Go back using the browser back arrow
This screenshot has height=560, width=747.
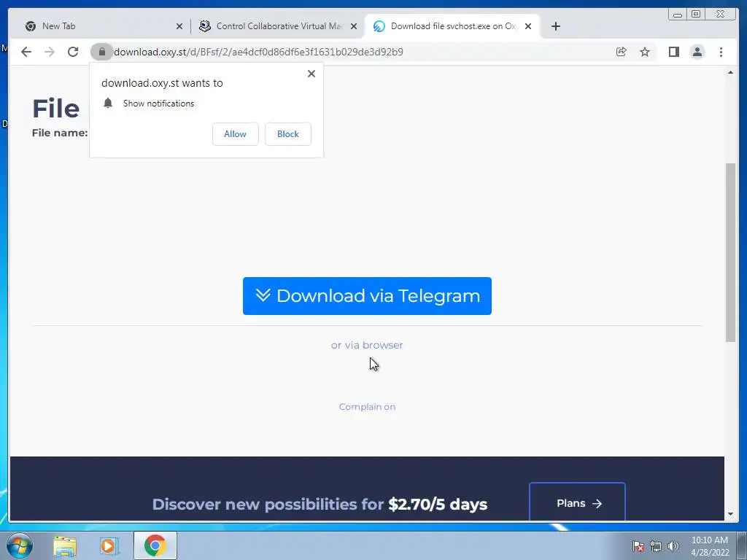26,52
